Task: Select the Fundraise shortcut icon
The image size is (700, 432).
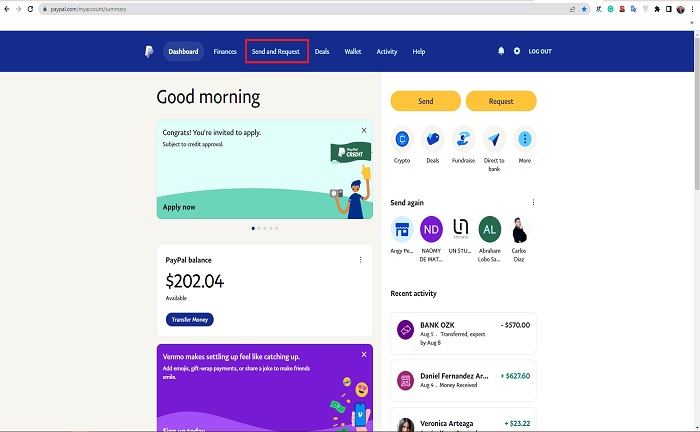Action: pos(463,139)
